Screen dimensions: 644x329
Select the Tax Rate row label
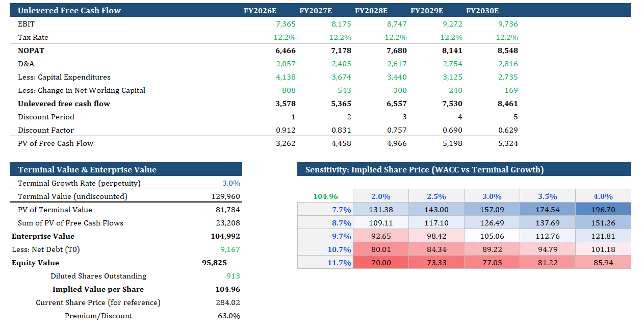point(33,37)
